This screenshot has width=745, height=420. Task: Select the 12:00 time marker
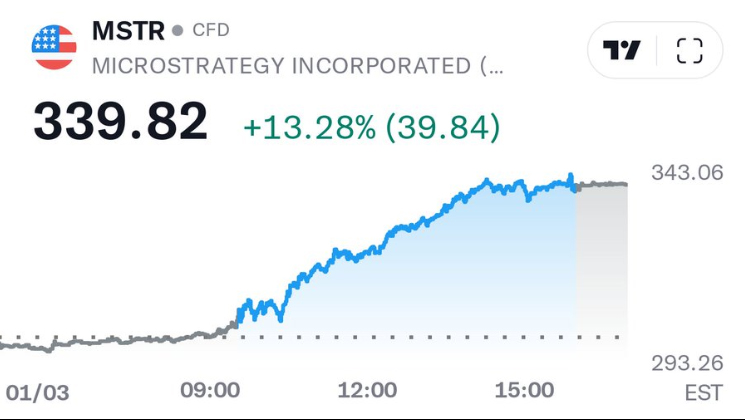(x=368, y=389)
